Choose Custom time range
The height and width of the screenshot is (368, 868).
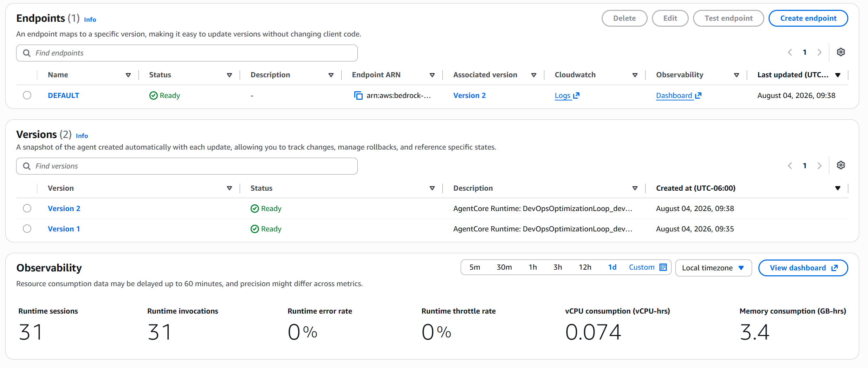[x=642, y=267]
